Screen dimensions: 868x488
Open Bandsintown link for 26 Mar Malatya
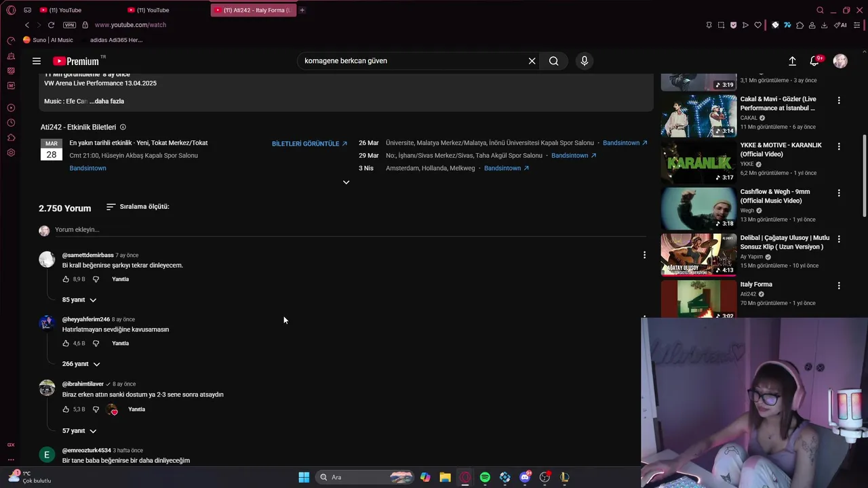click(x=625, y=143)
